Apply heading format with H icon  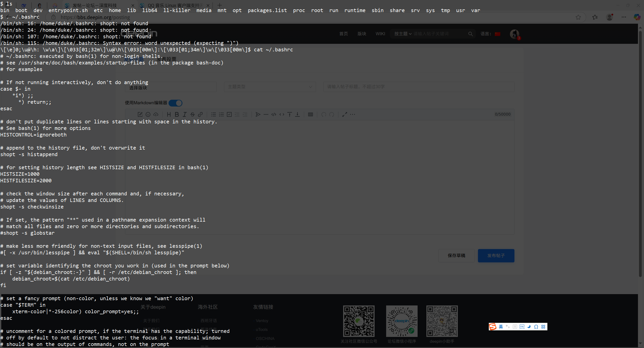pyautogui.click(x=169, y=114)
